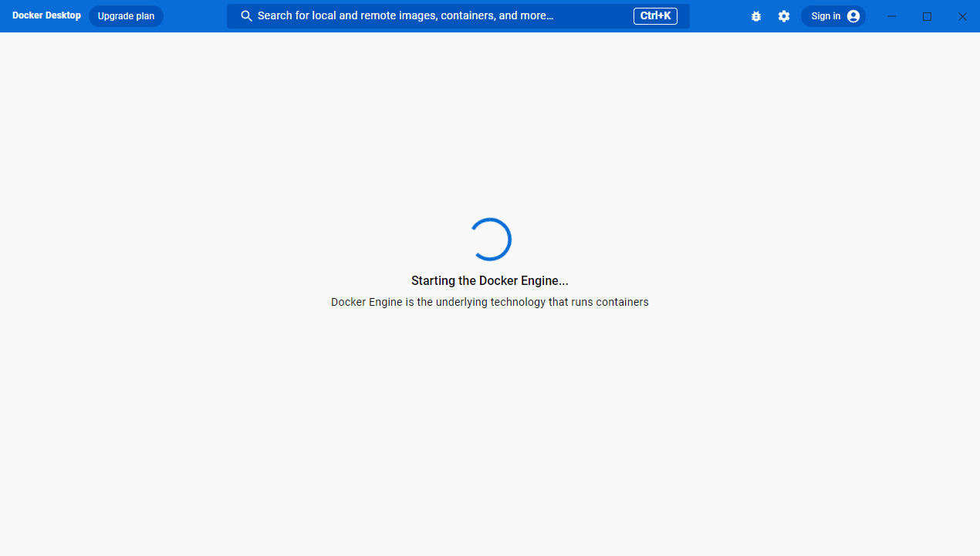
Task: Click blank area above the loading spinner
Action: click(489, 124)
